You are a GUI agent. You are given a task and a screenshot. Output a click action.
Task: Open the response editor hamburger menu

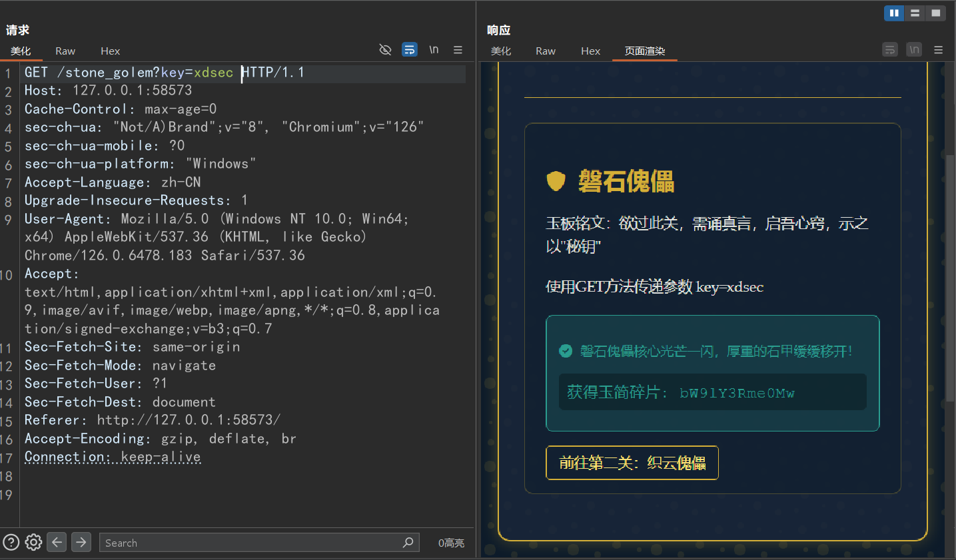[x=938, y=49]
